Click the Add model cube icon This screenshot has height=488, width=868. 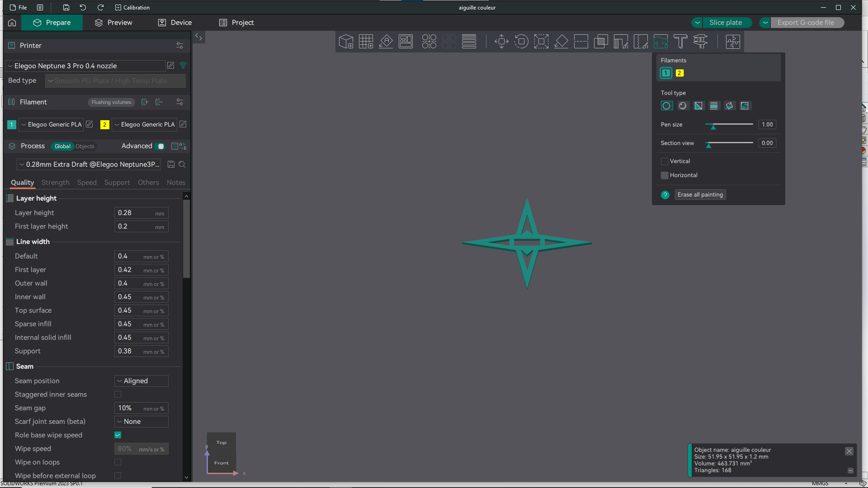[x=346, y=42]
